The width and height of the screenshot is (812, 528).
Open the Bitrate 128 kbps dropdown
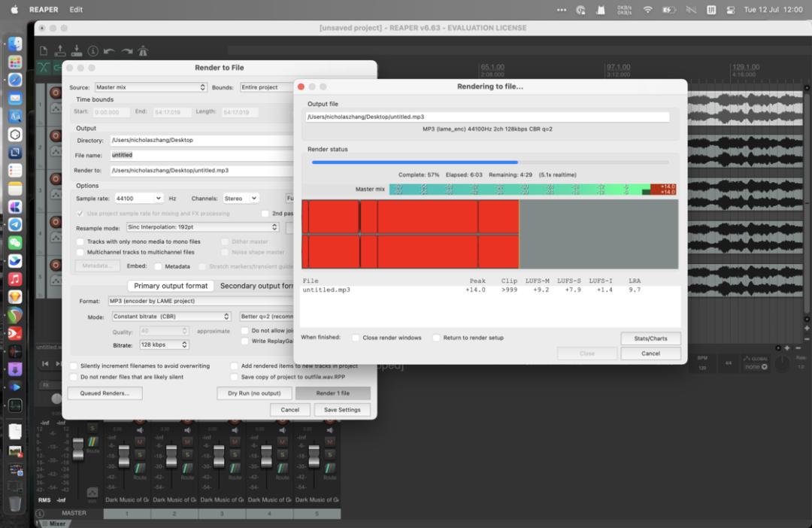tap(164, 344)
